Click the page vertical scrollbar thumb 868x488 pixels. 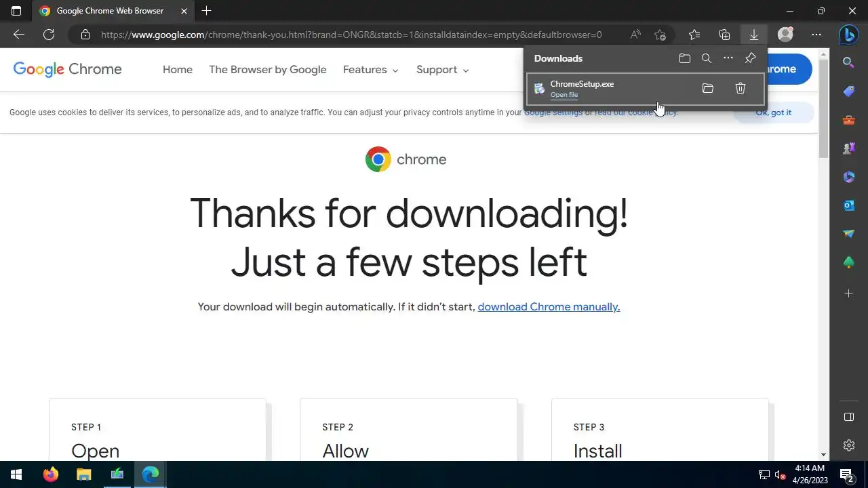824,108
